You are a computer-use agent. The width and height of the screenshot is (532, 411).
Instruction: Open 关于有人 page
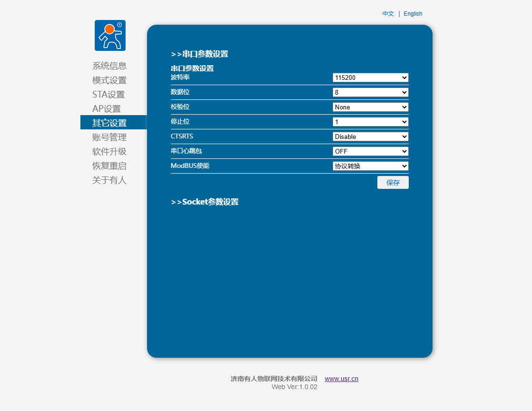pyautogui.click(x=109, y=180)
